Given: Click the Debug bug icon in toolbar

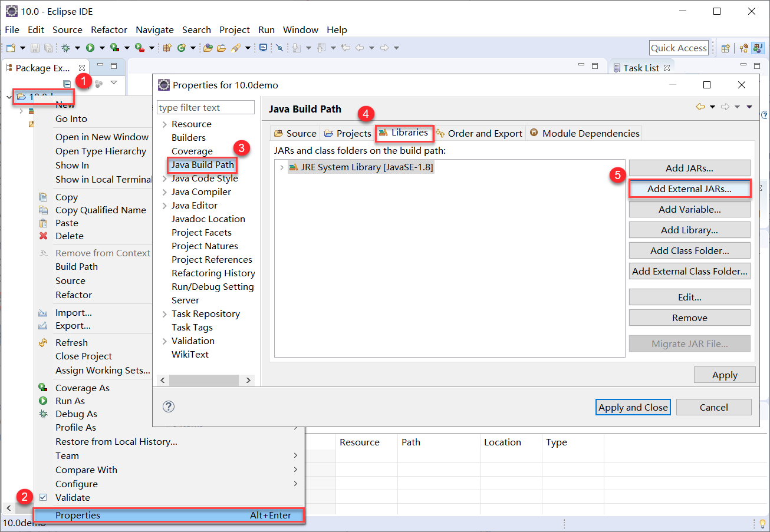Looking at the screenshot, I should (x=65, y=48).
